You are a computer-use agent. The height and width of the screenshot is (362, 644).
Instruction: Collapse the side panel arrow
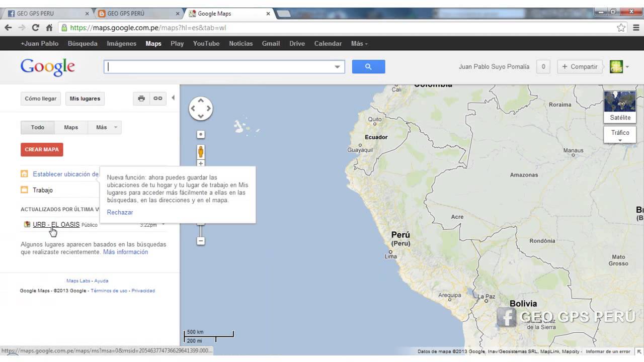pos(173,98)
